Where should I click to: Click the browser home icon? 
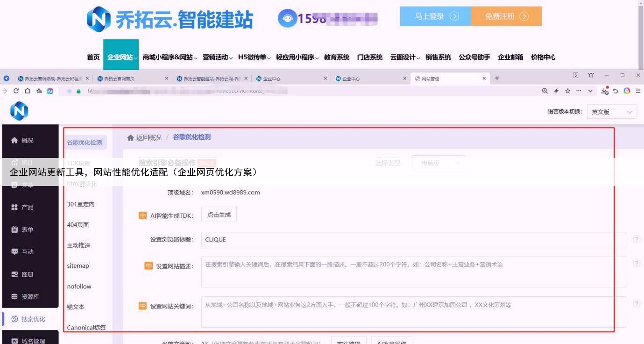(x=28, y=91)
